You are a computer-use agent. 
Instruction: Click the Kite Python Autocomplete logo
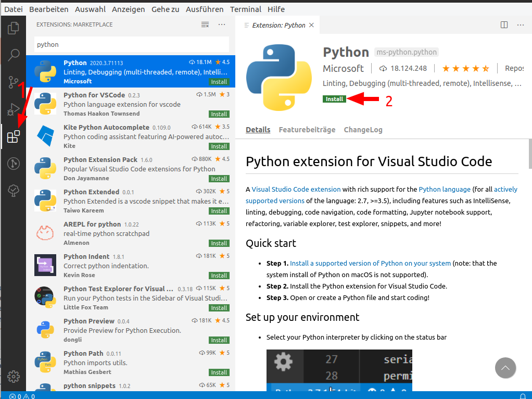click(x=45, y=136)
